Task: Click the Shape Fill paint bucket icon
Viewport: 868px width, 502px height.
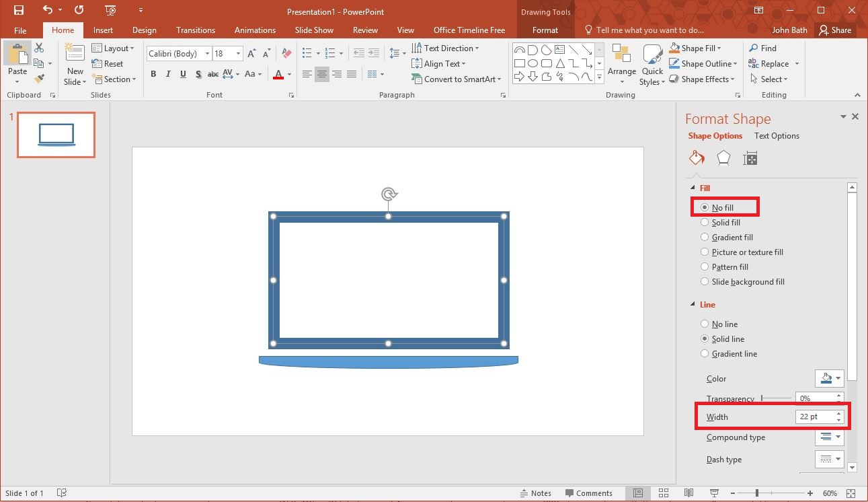Action: pyautogui.click(x=673, y=48)
